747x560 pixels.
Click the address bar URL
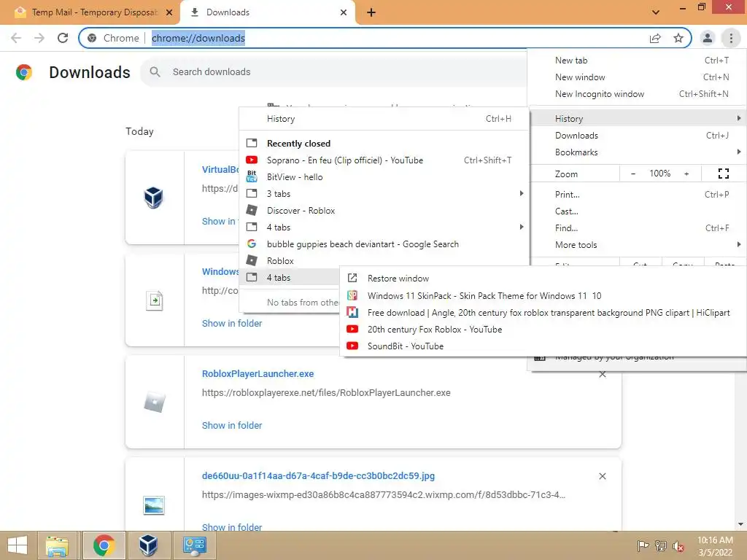point(198,38)
